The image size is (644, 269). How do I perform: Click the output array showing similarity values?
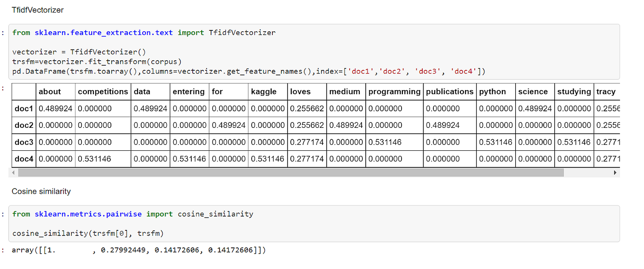point(138,250)
